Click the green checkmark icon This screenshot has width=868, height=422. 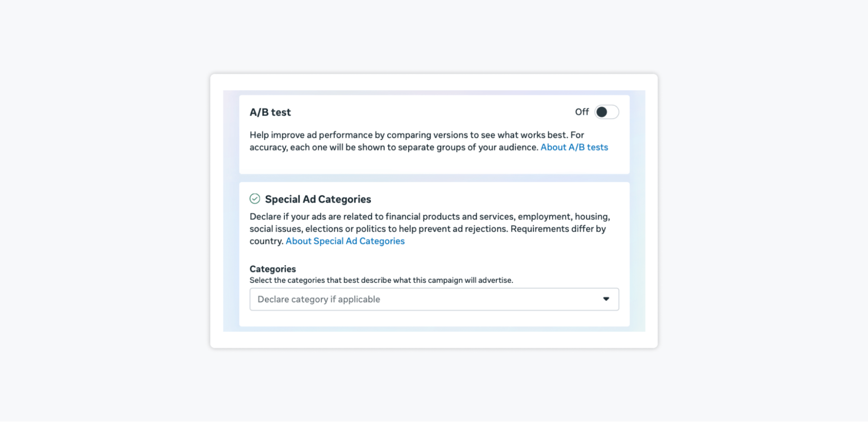coord(255,199)
